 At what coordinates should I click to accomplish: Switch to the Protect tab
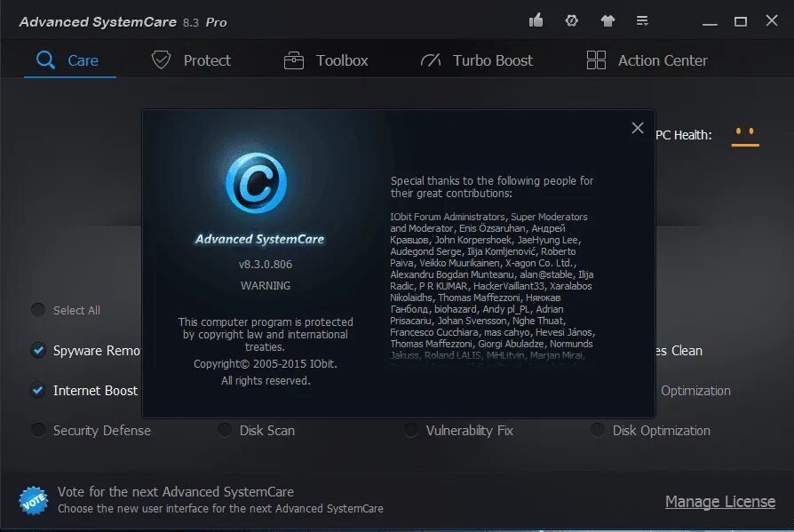coord(191,60)
